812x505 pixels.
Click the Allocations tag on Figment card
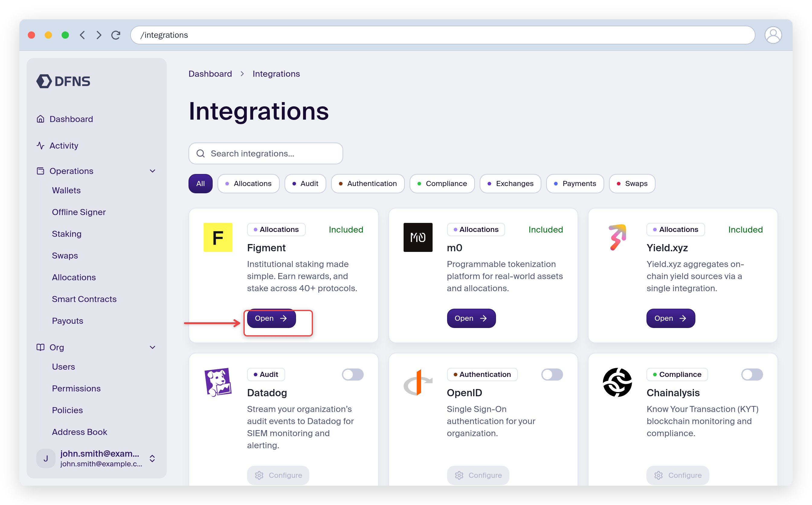tap(276, 230)
